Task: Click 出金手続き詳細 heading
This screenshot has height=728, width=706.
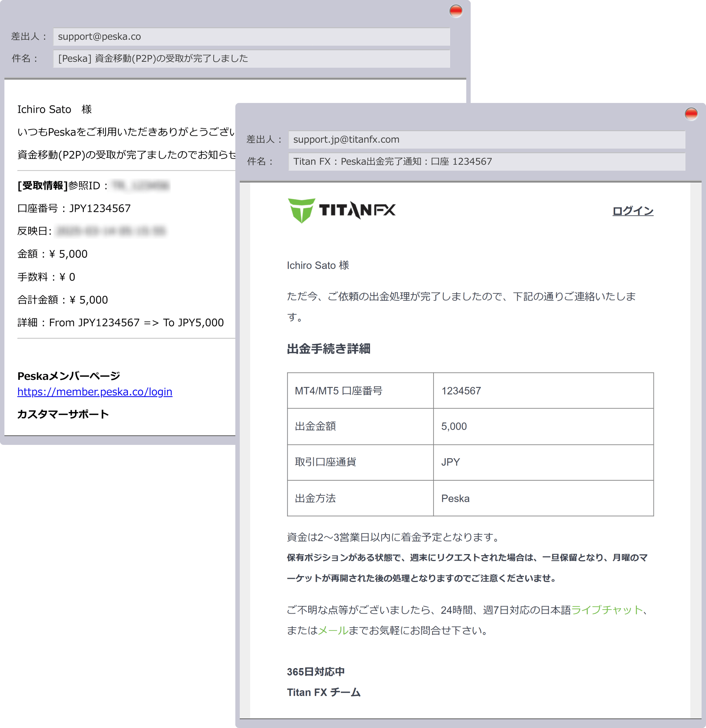Action: pyautogui.click(x=328, y=349)
